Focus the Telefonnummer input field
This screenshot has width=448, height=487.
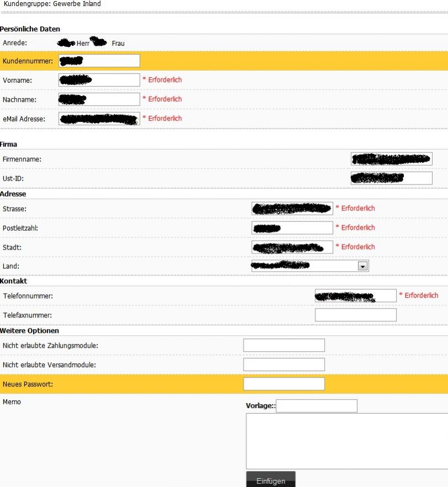click(x=355, y=296)
